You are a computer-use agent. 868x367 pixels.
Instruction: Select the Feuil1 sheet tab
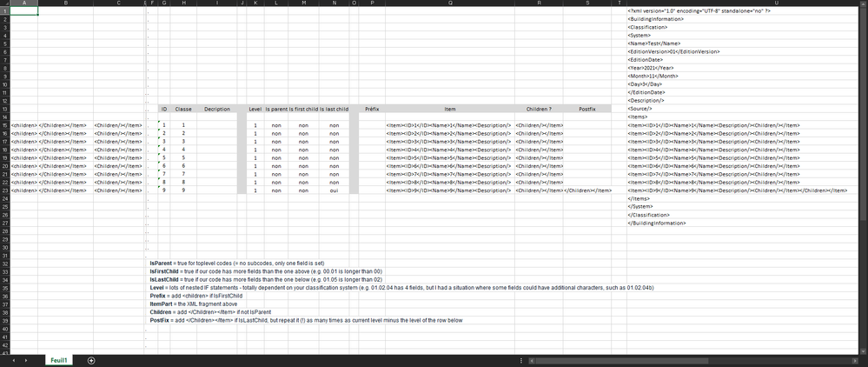click(x=59, y=360)
